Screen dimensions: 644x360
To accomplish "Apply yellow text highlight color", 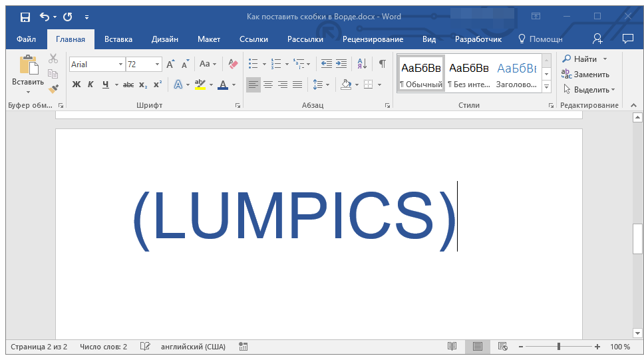I will click(x=200, y=85).
